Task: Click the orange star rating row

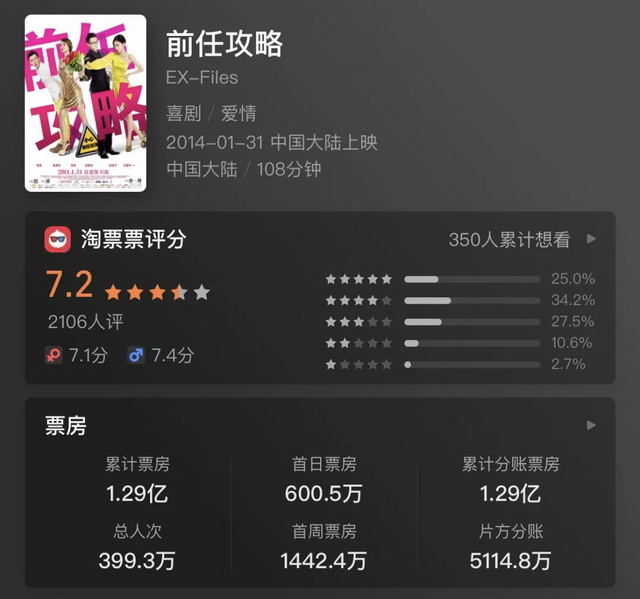Action: [158, 293]
